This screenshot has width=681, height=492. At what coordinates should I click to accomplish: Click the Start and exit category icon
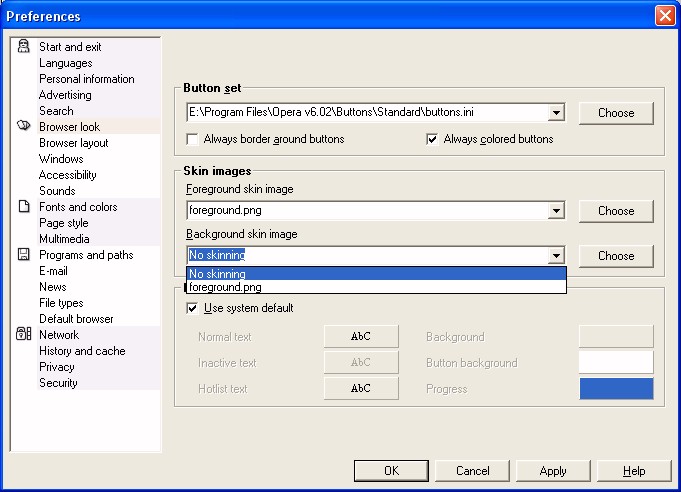(x=24, y=47)
